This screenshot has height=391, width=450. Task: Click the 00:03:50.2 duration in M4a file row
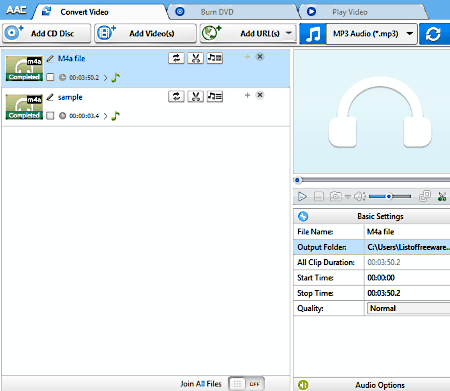tap(84, 78)
